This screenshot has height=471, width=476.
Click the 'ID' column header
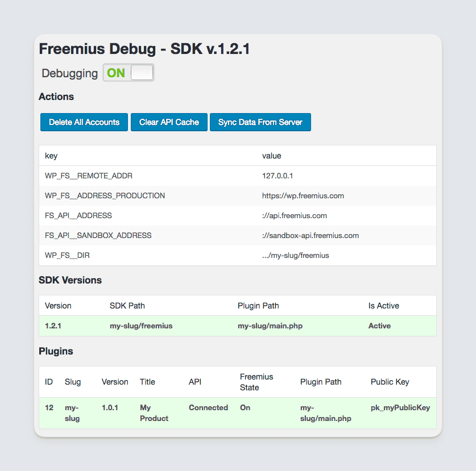tap(49, 382)
